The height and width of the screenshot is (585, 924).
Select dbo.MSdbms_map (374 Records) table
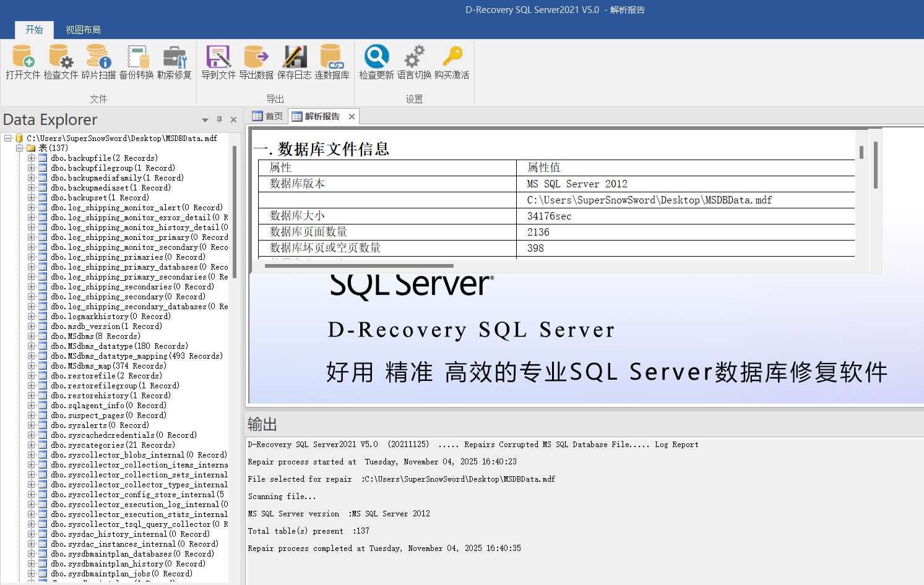tap(109, 366)
